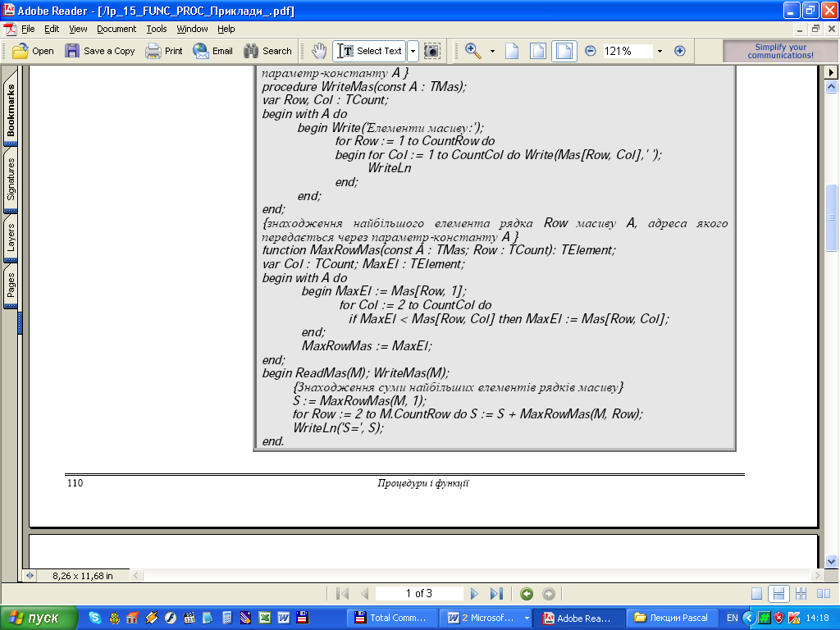Expand hidden system tray icons arrow
The width and height of the screenshot is (840, 630).
(x=749, y=618)
